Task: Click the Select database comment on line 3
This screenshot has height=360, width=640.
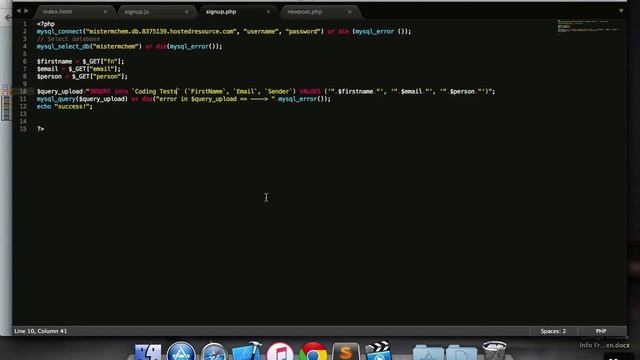Action: [x=68, y=39]
